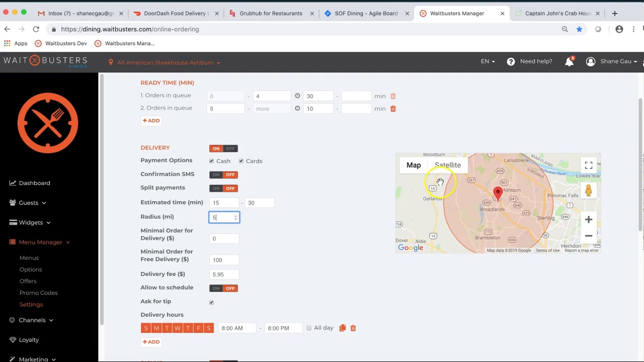Check the All day delivery hours box
The height and width of the screenshot is (362, 644).
point(309,328)
